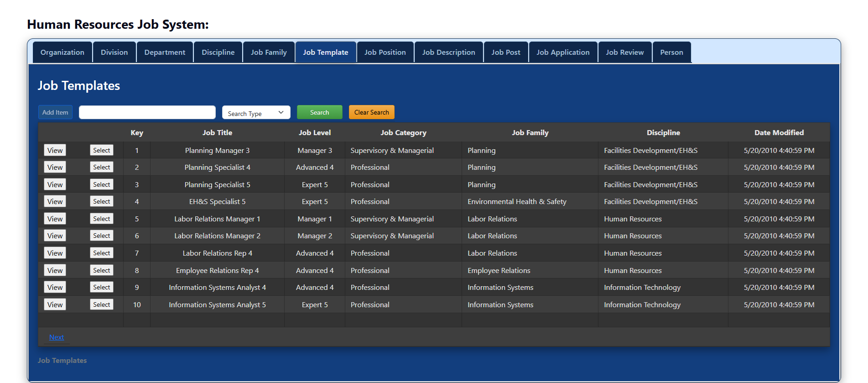The height and width of the screenshot is (383, 868).
Task: Select the Labor Relations Rep 4 row
Action: click(102, 253)
